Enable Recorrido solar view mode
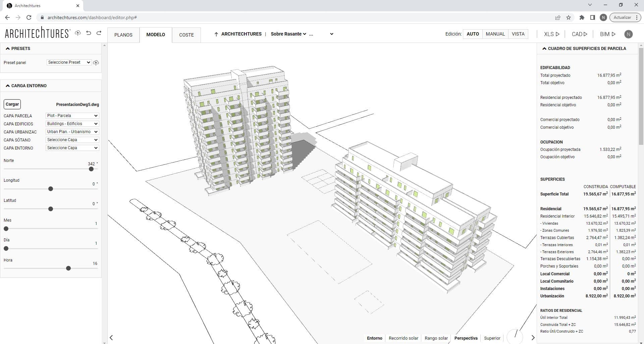The height and width of the screenshot is (344, 644). tap(404, 338)
